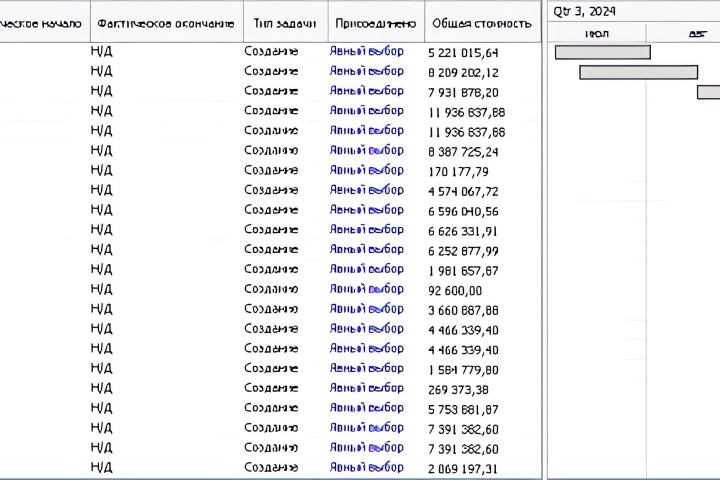Image resolution: width=720 pixels, height=480 pixels.
Task: Pick the cost cell 1 584 779,80
Action: (x=463, y=370)
